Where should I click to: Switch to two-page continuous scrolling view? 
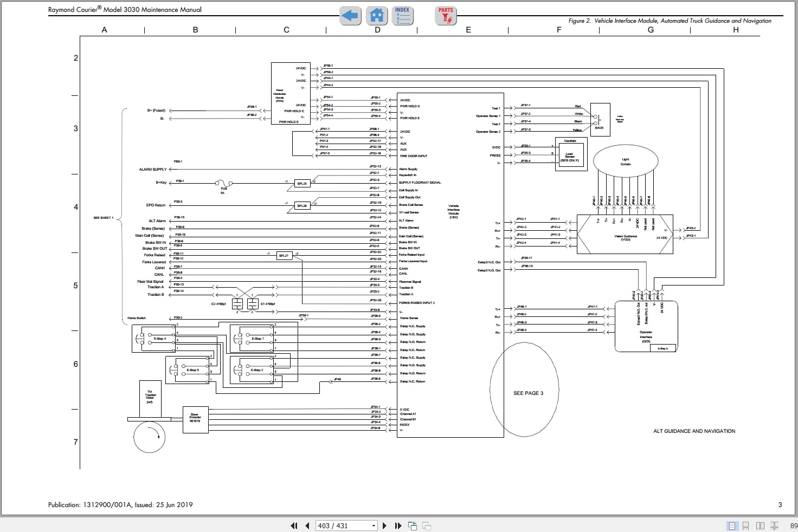tap(774, 525)
